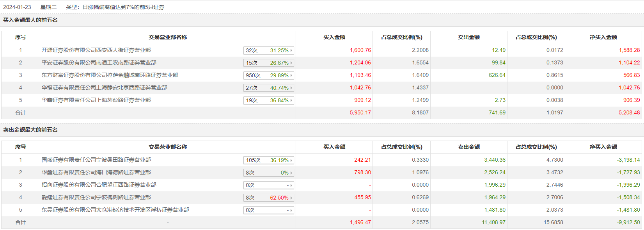Open 爱建证券宁波槐树路证券营业部 link
This screenshot has height=230, width=644.
(96, 198)
